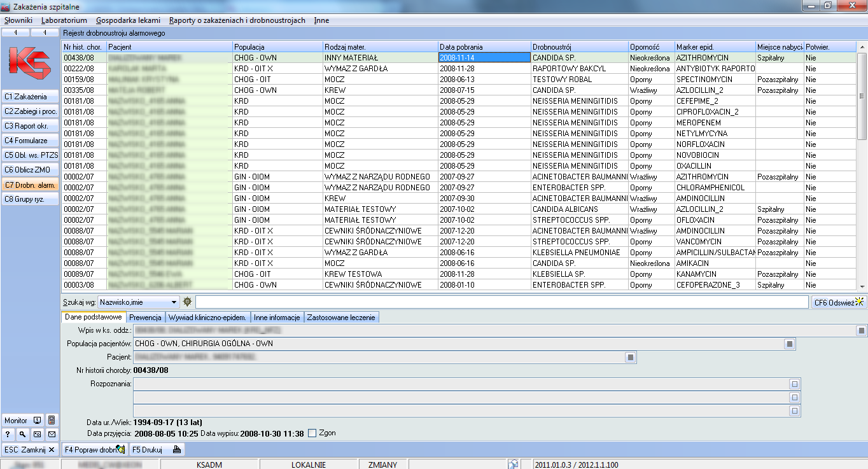Open the 'Szukaj wg' Nazwisko,imie dropdown
Viewport: 868px width, 469px height.
174,302
